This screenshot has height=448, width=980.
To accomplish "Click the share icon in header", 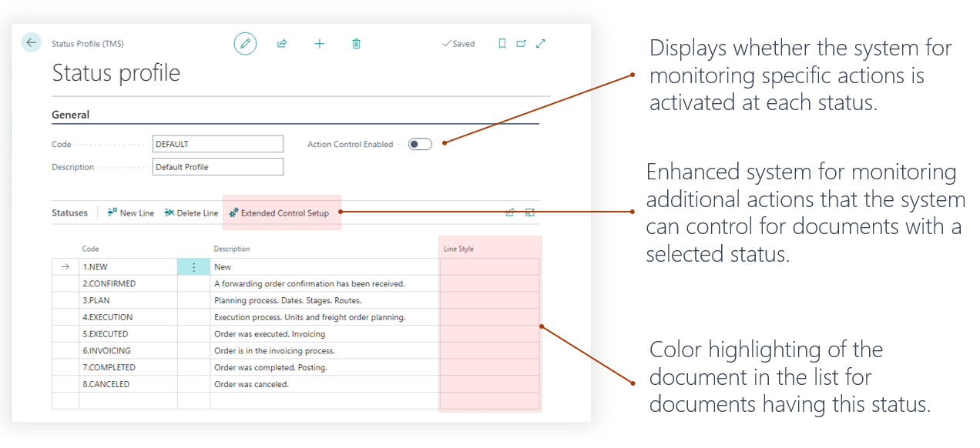I will [282, 44].
